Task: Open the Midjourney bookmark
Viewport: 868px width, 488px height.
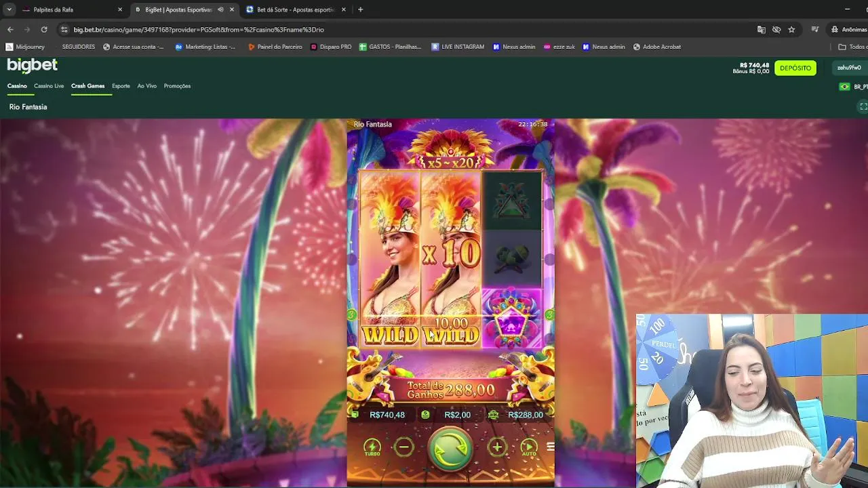Action: pyautogui.click(x=25, y=47)
